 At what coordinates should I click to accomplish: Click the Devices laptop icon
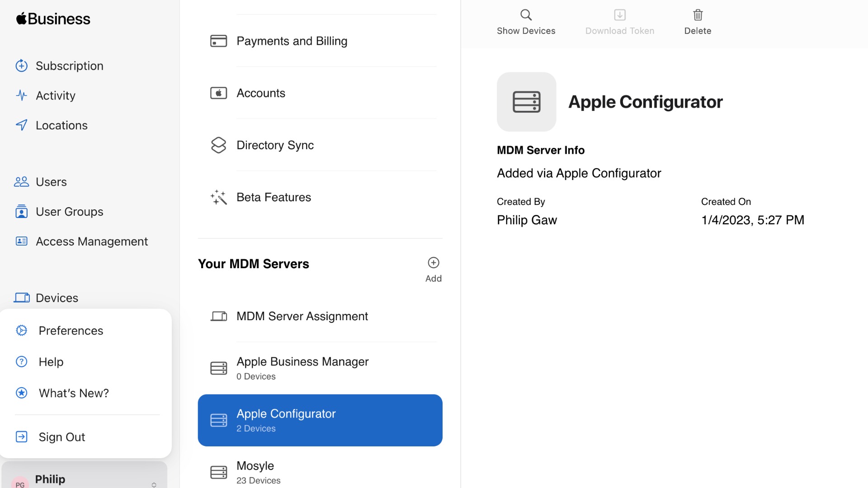[21, 298]
